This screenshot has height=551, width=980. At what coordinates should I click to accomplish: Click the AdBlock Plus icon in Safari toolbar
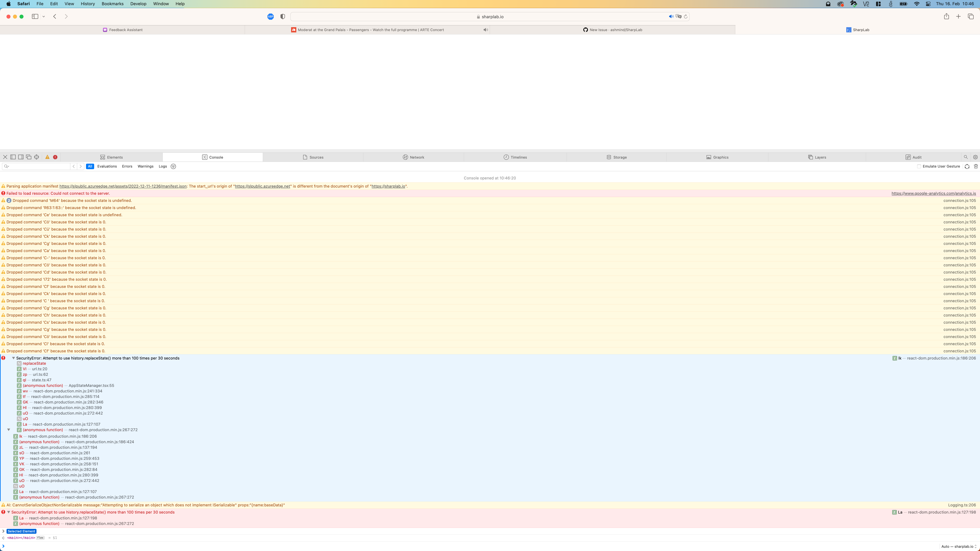pos(270,16)
